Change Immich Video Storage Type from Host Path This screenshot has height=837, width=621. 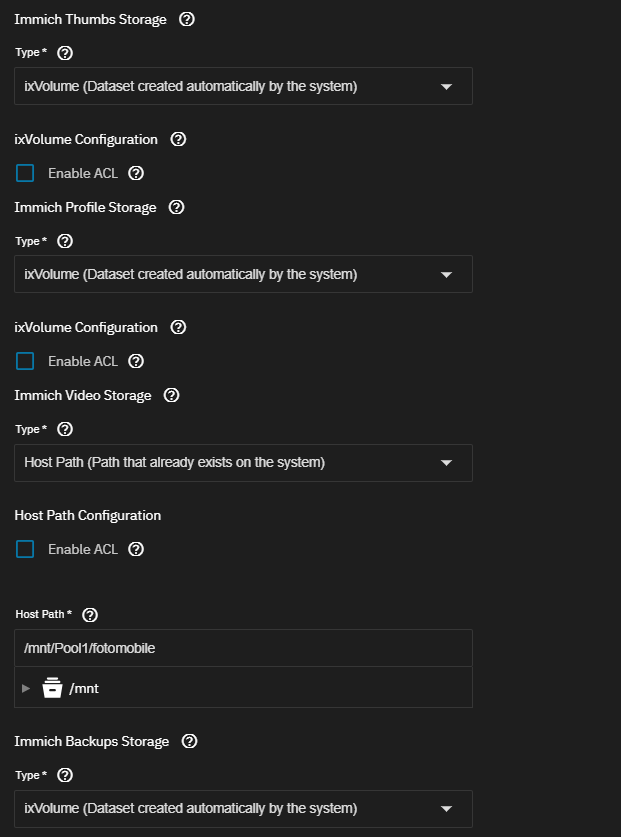(x=243, y=463)
